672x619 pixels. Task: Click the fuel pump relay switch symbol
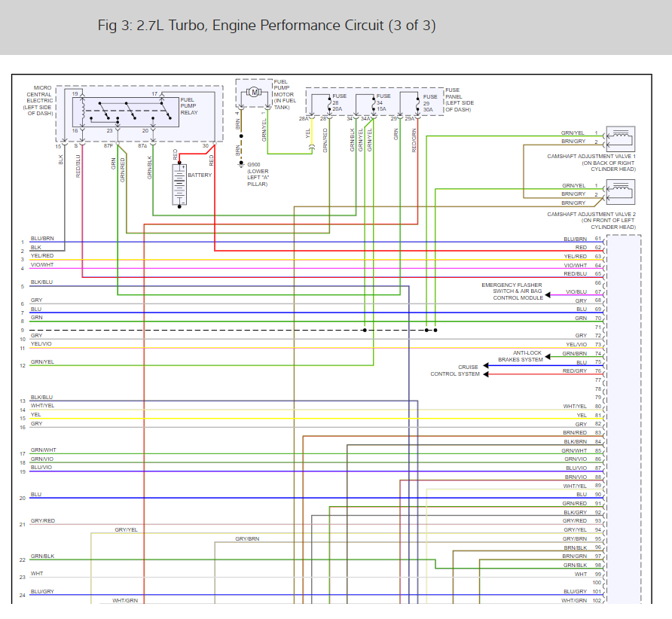click(126, 112)
